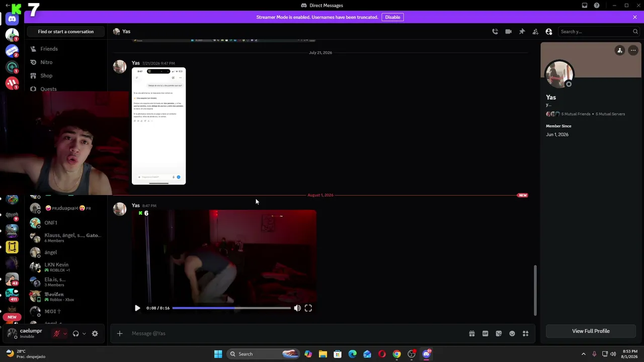This screenshot has height=362, width=644.
Task: Jump to NEW server mentions
Action: click(12, 317)
